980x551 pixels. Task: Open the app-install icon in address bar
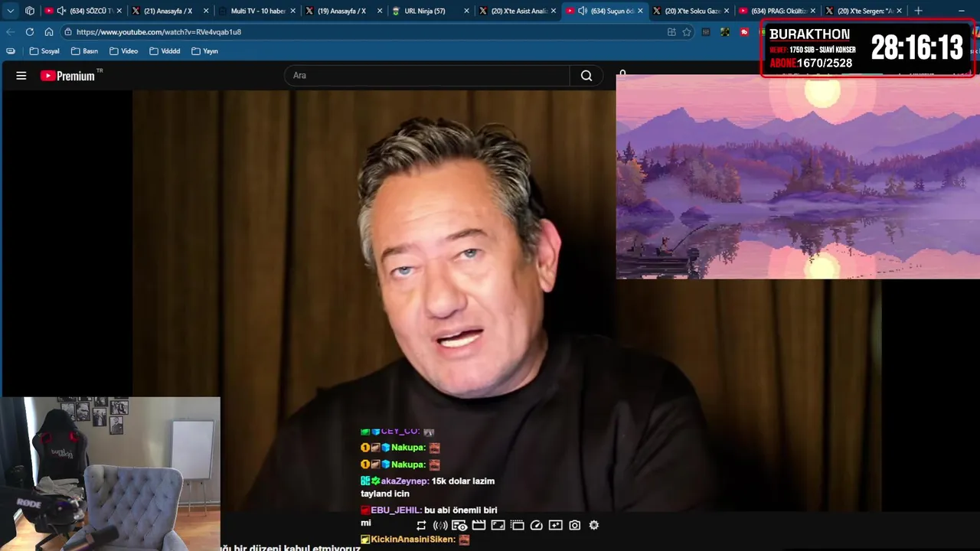click(x=671, y=32)
